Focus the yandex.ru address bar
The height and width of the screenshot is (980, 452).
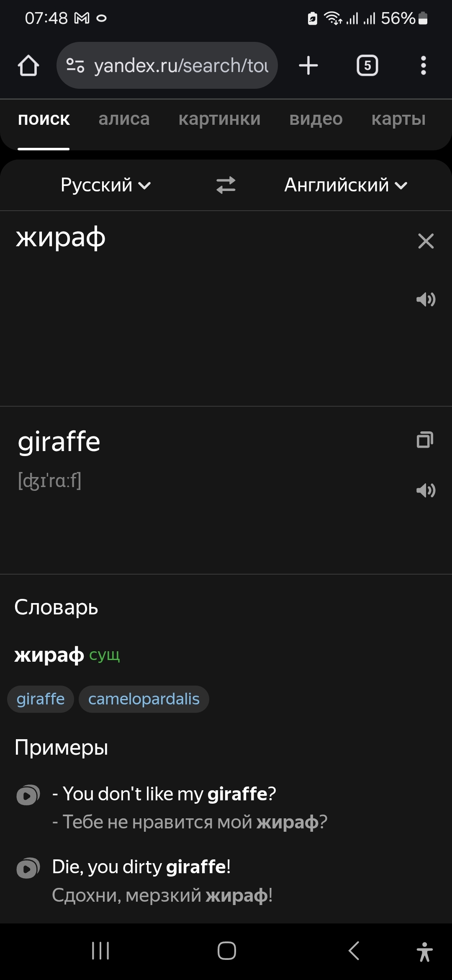point(181,66)
